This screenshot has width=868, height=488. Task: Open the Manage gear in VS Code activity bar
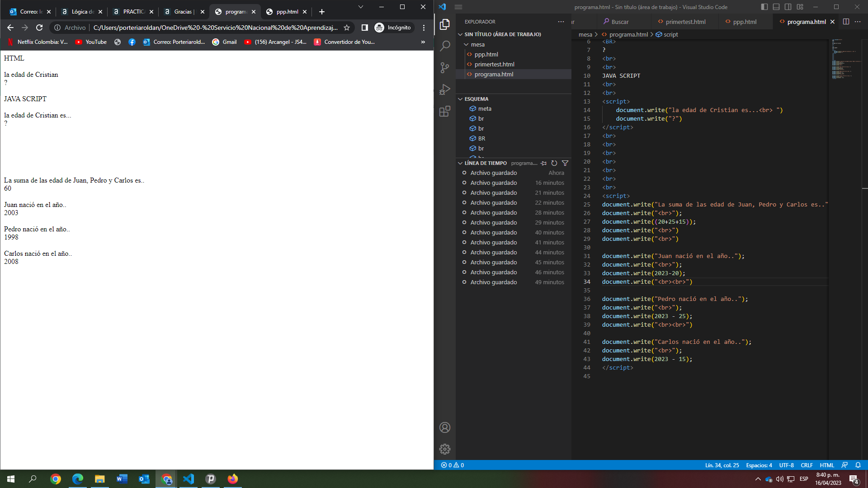(445, 449)
